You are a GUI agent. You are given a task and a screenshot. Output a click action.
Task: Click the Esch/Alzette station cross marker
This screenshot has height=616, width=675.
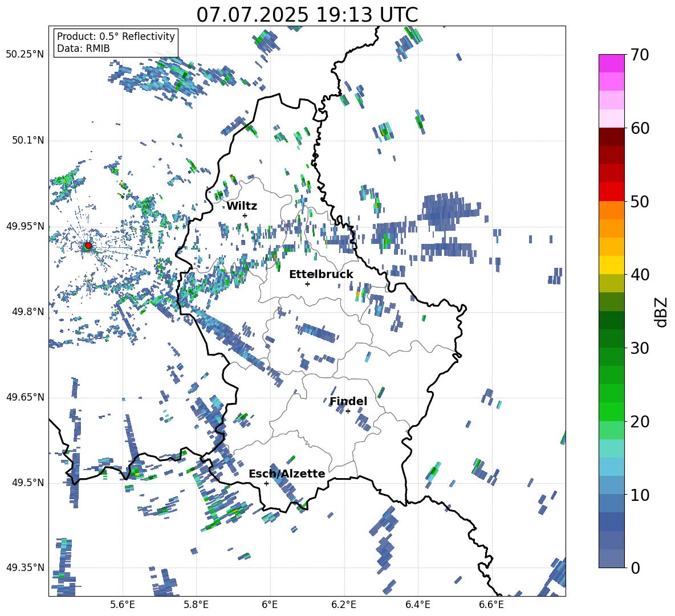pos(266,483)
